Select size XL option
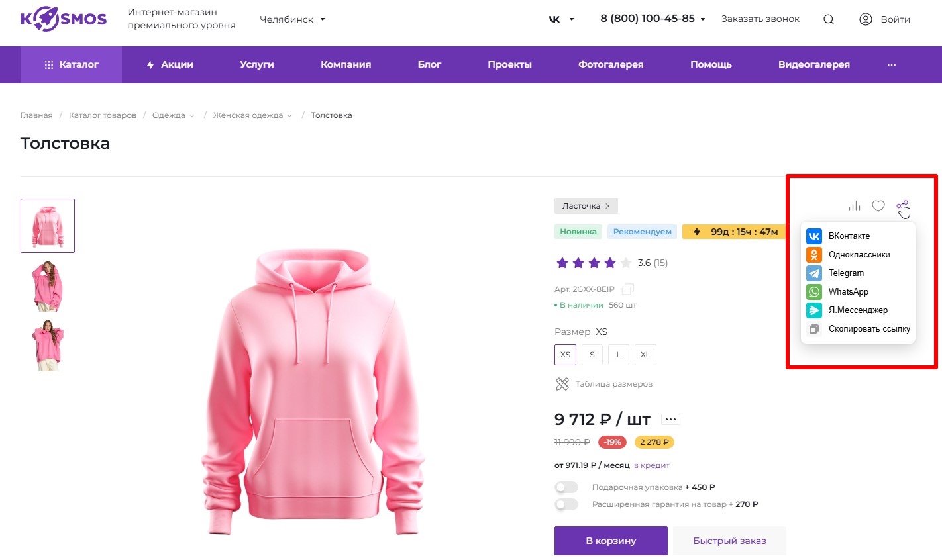Image resolution: width=942 pixels, height=560 pixels. coord(645,355)
